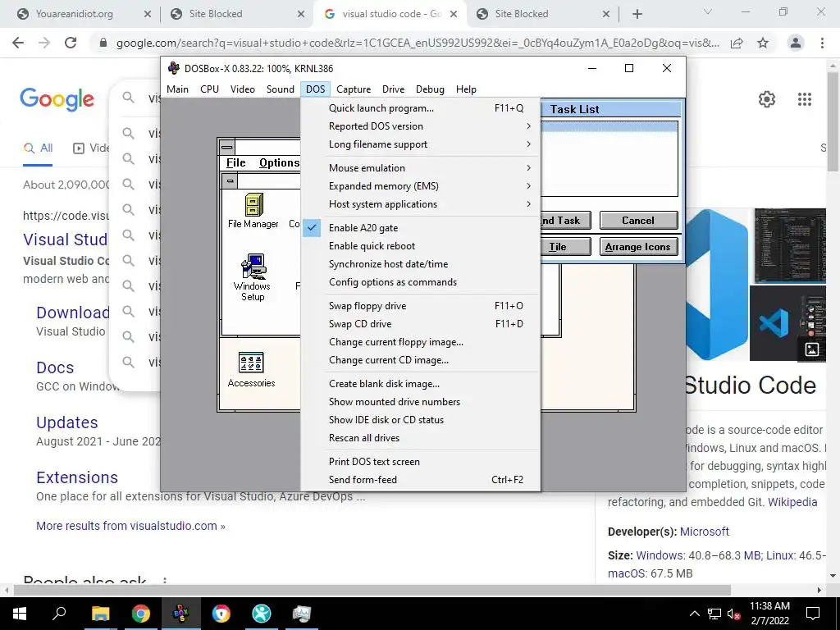Open a new Chrome tab
This screenshot has height=630, width=840.
pos(637,14)
